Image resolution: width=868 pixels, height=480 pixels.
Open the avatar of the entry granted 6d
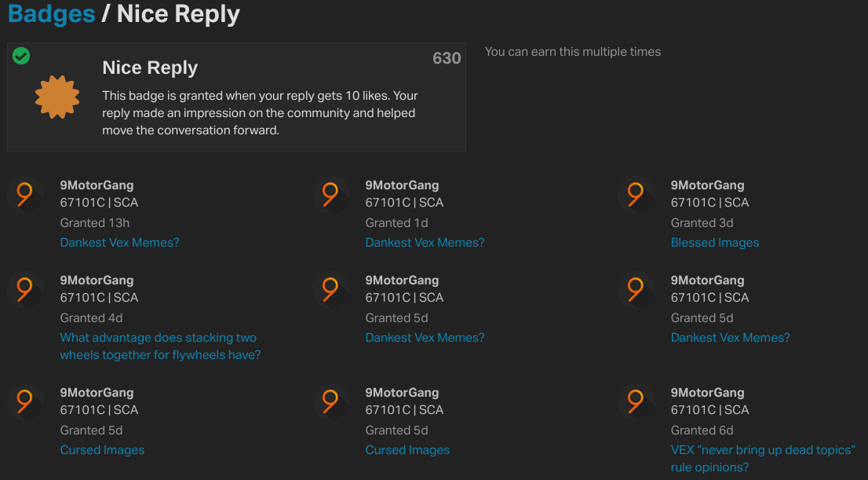636,402
